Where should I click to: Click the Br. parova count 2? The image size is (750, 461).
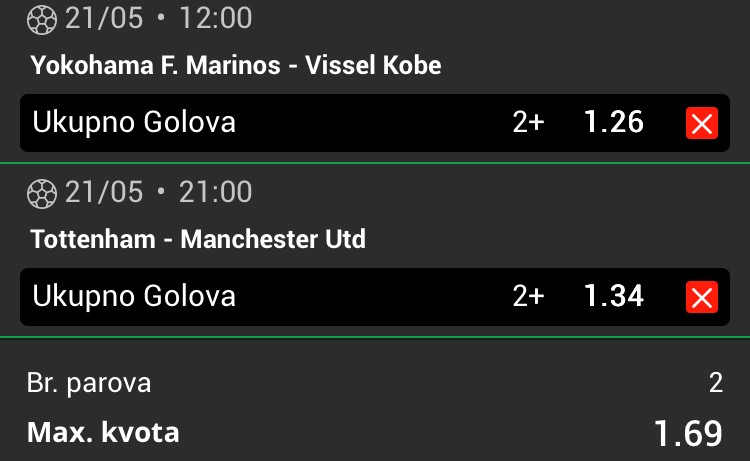pos(716,383)
